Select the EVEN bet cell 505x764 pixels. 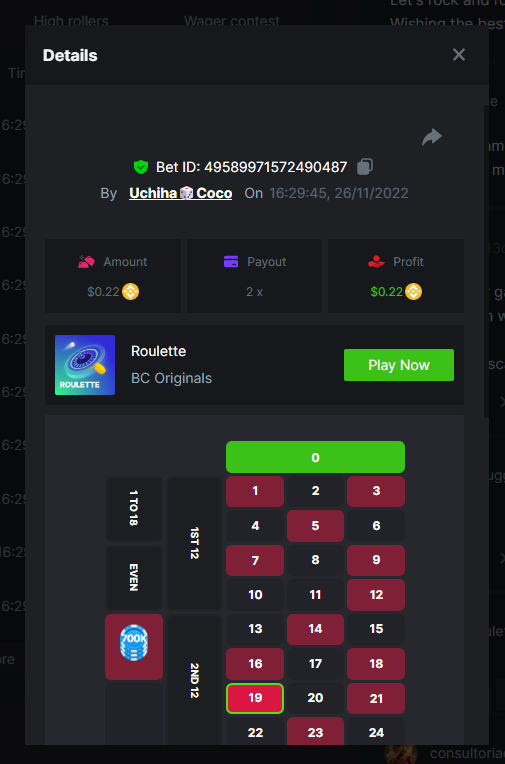coord(134,577)
